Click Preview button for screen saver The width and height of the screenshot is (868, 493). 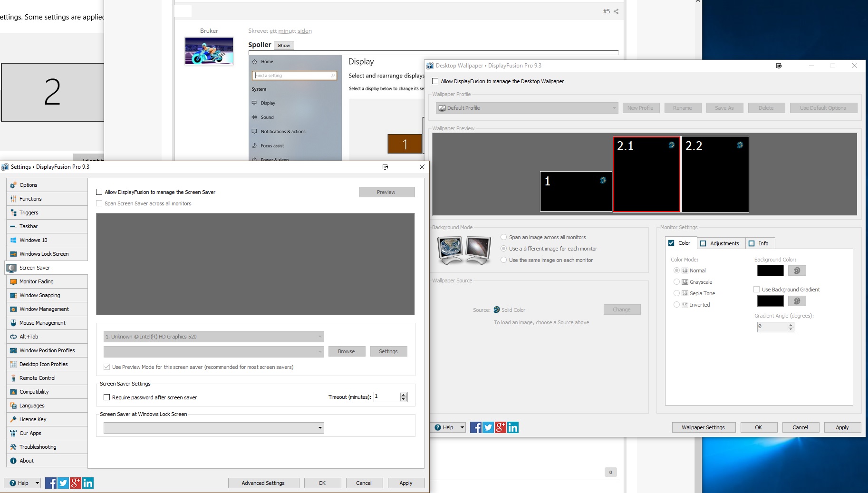click(386, 192)
